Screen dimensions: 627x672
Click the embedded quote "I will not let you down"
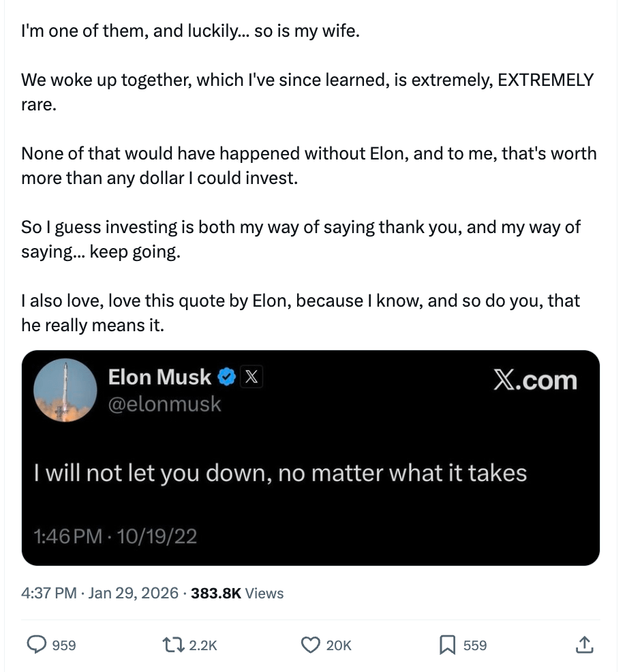click(280, 473)
